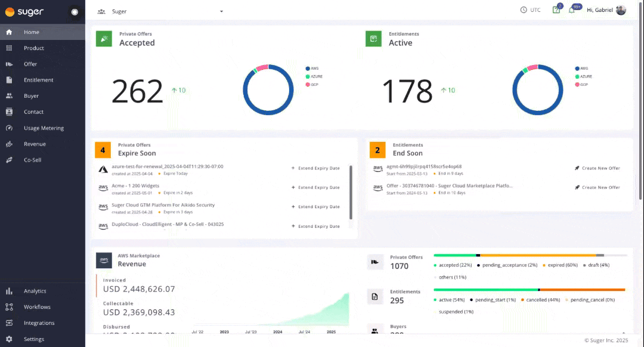644x347 pixels.
Task: Open Suger Cloud GTM Platform For Aikido Security
Action: [x=163, y=205]
